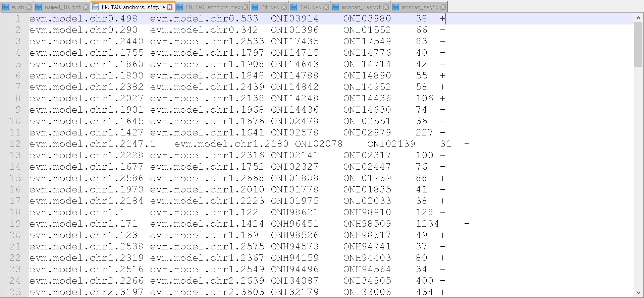644x298 pixels.
Task: Click text evm.model.chr2.2639 on line 24
Action: pos(207,281)
